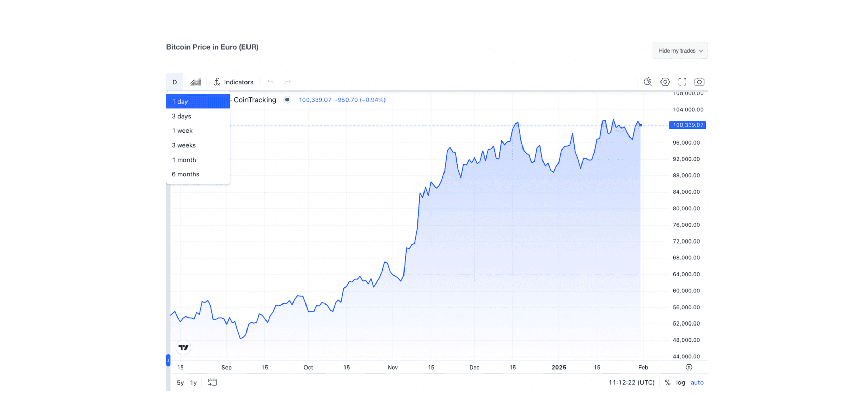Click the TradingView logo watermark
This screenshot has width=868, height=398.
coord(183,347)
